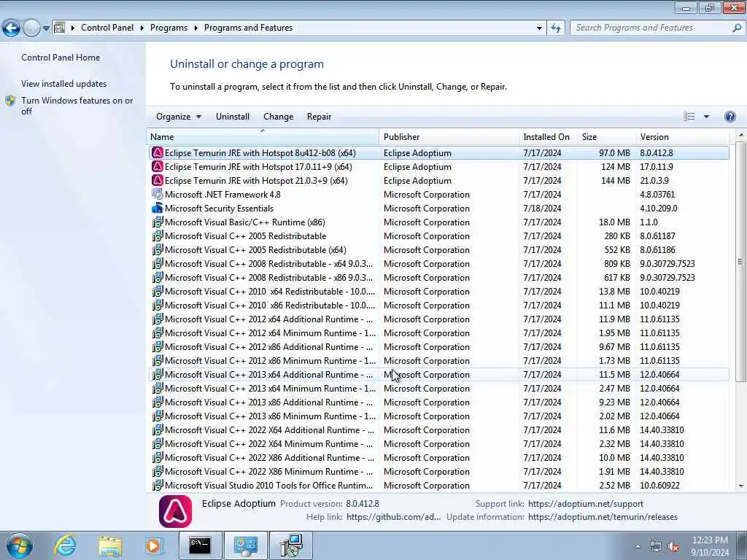This screenshot has height=560, width=747.
Task: Click the large Eclipse Adoptium logo
Action: [x=175, y=511]
